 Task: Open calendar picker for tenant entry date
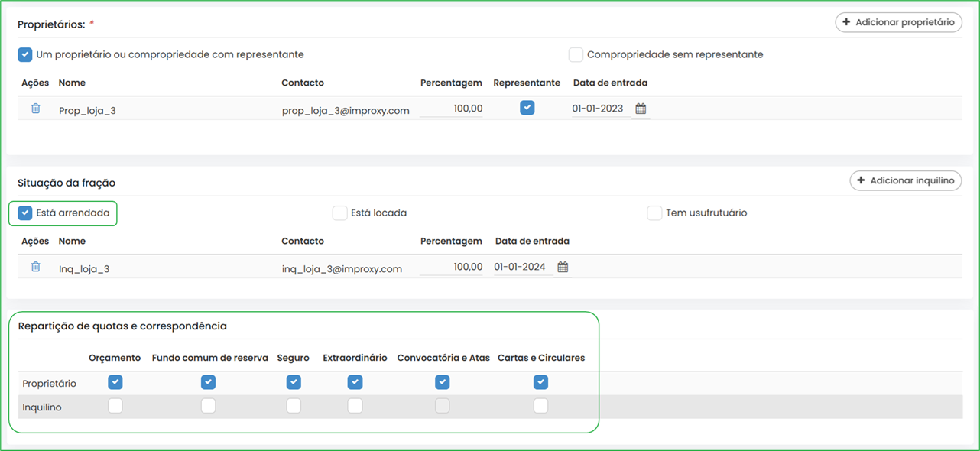coord(563,267)
